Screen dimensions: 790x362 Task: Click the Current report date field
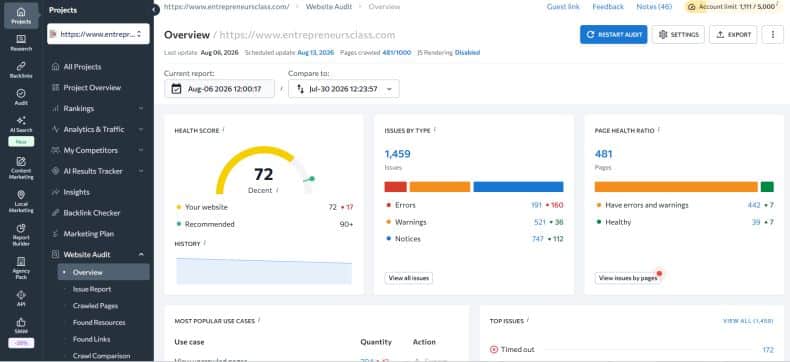(219, 89)
